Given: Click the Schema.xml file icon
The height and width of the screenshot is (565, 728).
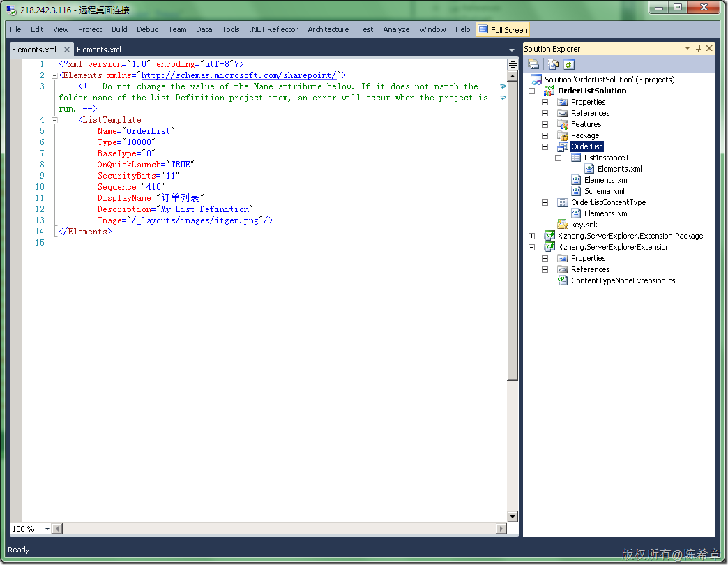Looking at the screenshot, I should [x=576, y=191].
